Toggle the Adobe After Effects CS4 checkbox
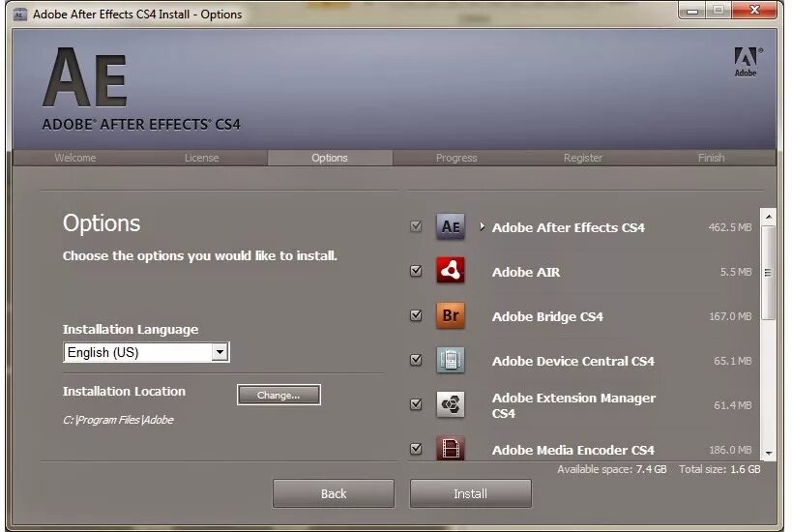Screen dimensions: 792x532 click(416, 226)
